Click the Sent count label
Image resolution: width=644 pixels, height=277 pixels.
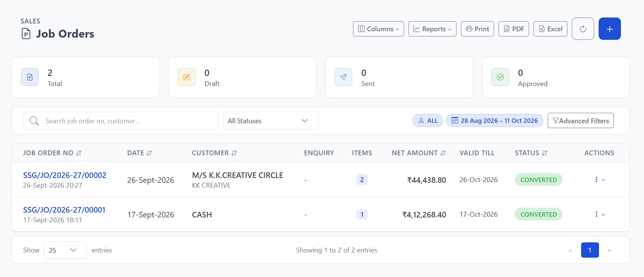[368, 84]
